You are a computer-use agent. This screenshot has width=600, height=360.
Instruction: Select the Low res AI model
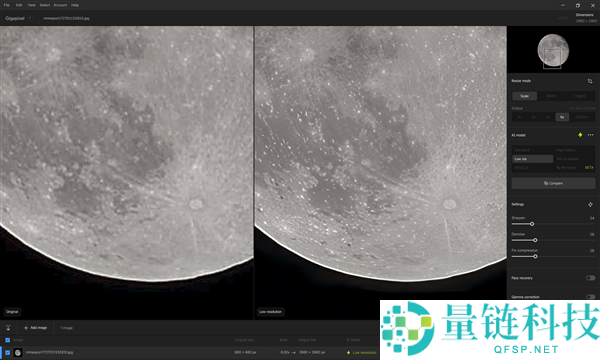click(533, 159)
